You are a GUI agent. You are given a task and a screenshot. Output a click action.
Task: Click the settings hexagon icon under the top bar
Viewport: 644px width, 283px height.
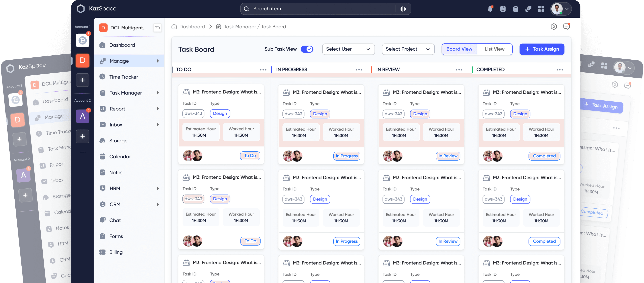pyautogui.click(x=554, y=27)
